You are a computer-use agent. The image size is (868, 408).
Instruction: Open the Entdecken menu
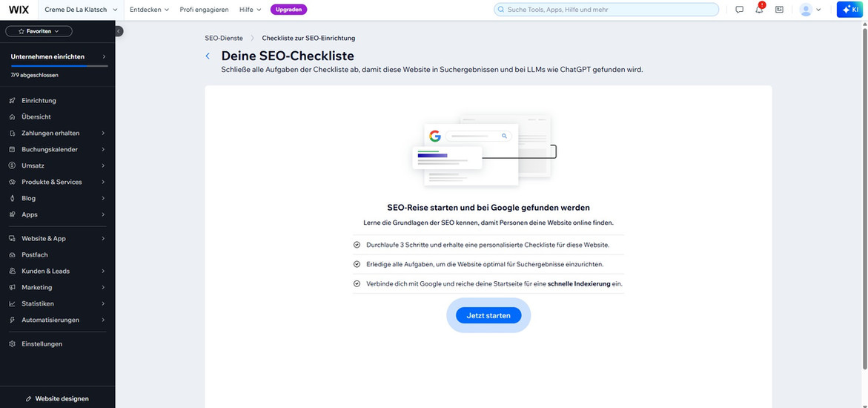coord(149,10)
